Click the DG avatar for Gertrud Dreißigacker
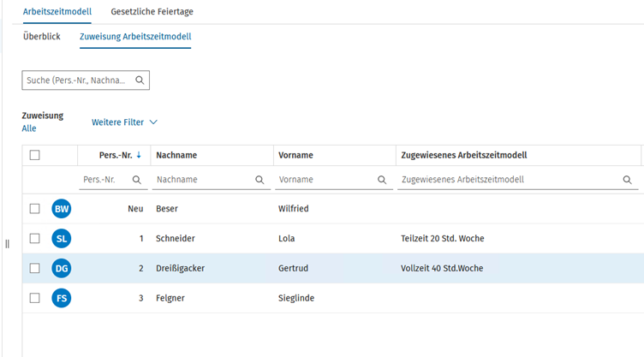This screenshot has width=644, height=357. [62, 269]
